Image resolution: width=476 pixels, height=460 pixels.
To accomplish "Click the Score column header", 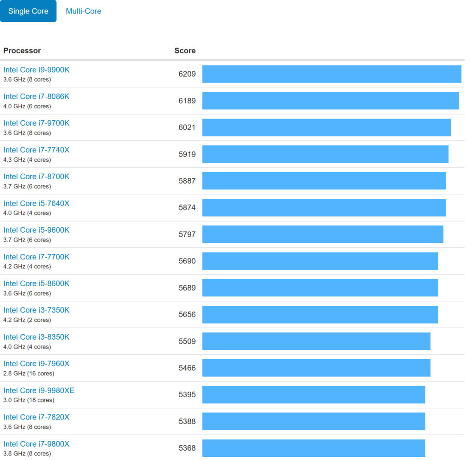I will 185,51.
